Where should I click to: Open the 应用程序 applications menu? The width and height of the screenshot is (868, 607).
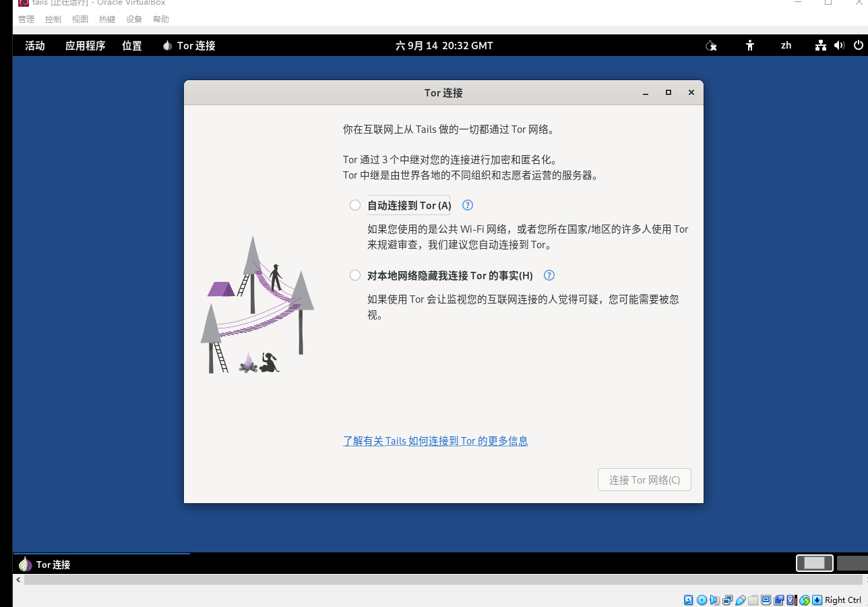(85, 46)
